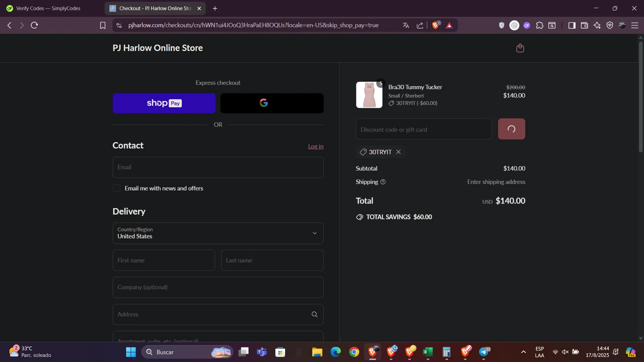
Task: Open PJ Harlow Online Store title link
Action: pos(158,48)
